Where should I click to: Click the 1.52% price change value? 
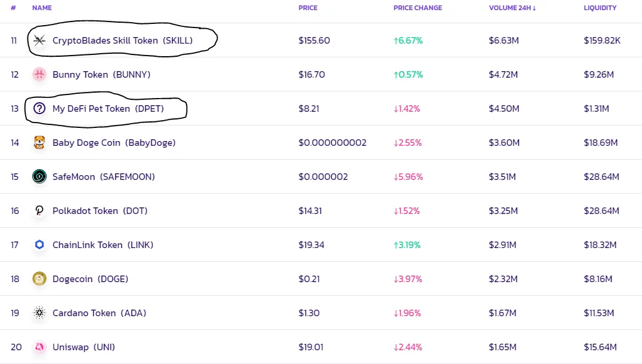[406, 211]
